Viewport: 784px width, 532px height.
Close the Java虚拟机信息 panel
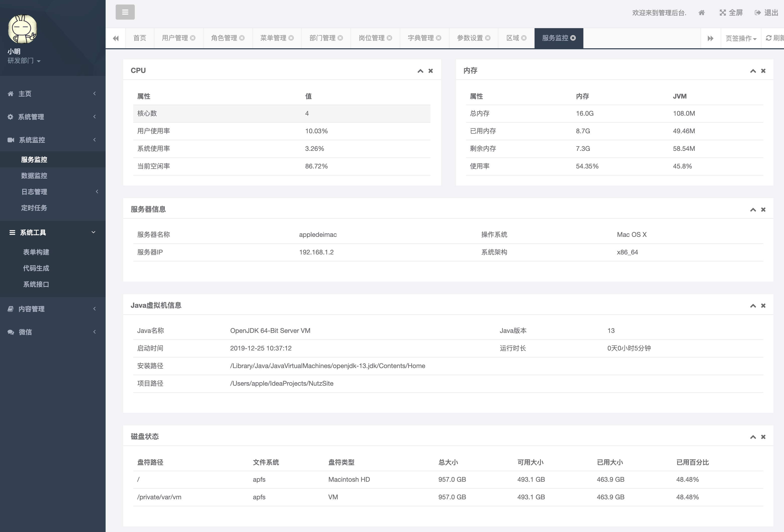[x=763, y=306]
